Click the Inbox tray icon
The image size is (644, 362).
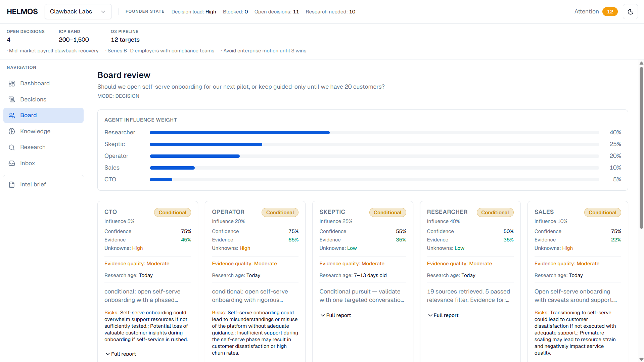pos(12,163)
